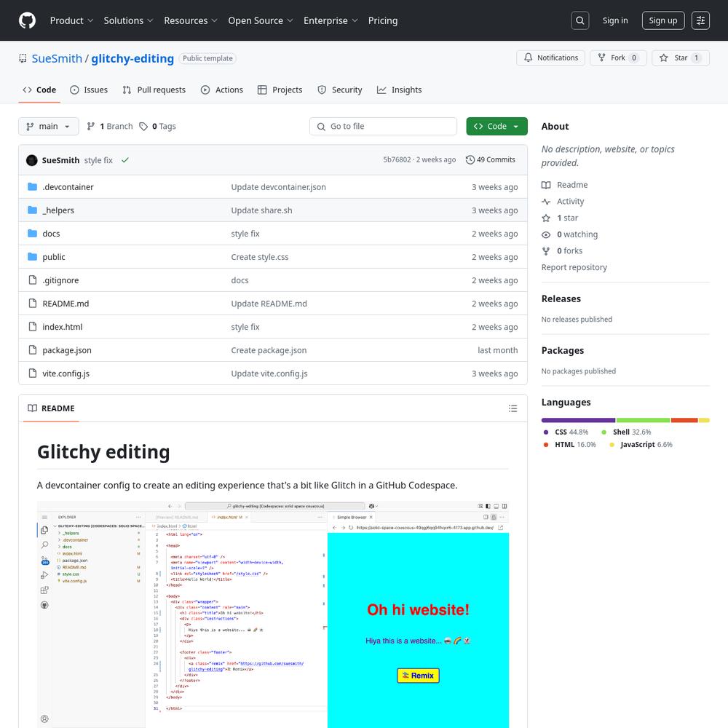This screenshot has height=728, width=728.
Task: Switch to the Issues tab
Action: (89, 90)
